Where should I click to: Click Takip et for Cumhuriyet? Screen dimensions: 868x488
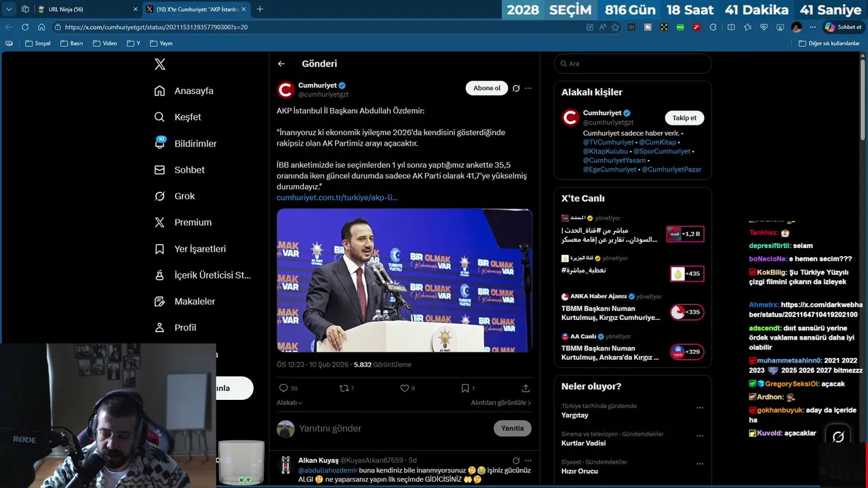pos(684,118)
